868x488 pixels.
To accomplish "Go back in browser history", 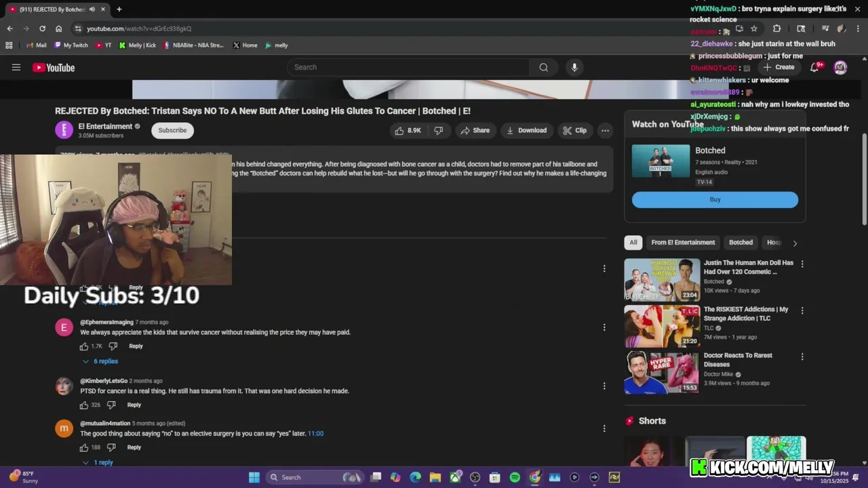I will coord(10,28).
